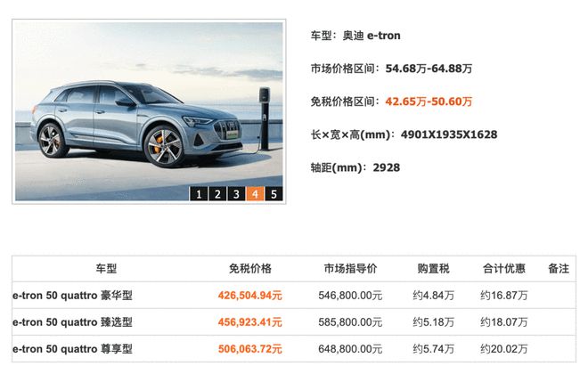Click the 免税价格 column header
The width and height of the screenshot is (588, 374).
[250, 269]
